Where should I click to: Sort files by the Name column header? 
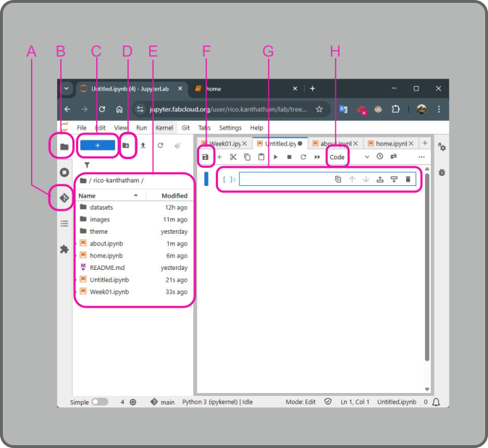(x=88, y=195)
